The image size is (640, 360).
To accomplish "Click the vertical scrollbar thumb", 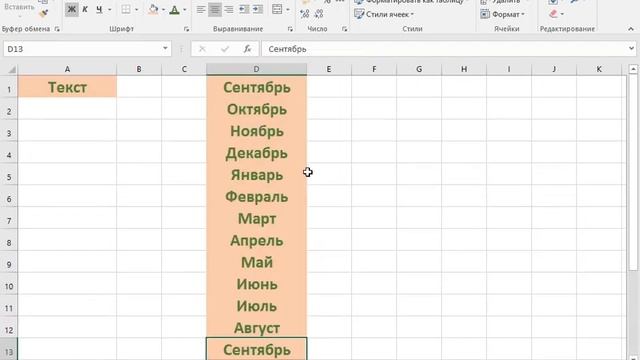I will (633, 173).
